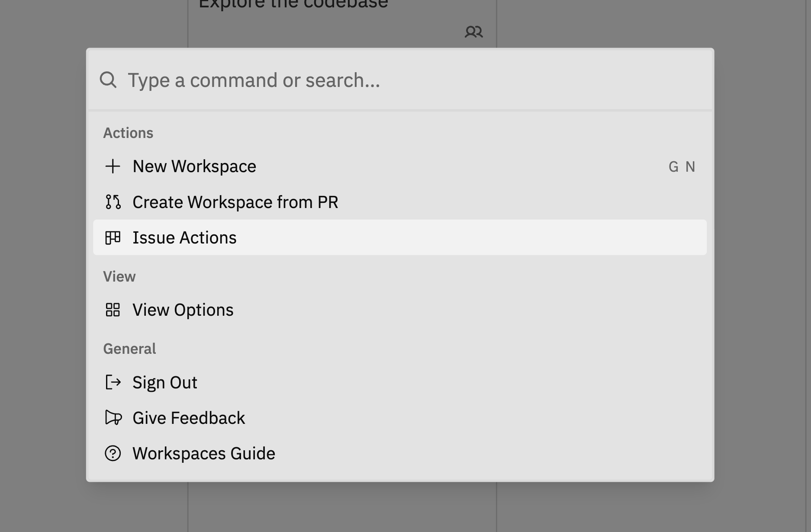This screenshot has width=811, height=532.
Task: Select the View Options squares icon
Action: coord(113,310)
